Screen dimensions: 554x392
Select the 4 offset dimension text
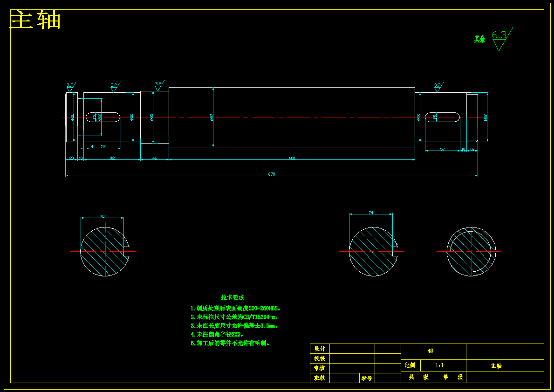(x=92, y=146)
